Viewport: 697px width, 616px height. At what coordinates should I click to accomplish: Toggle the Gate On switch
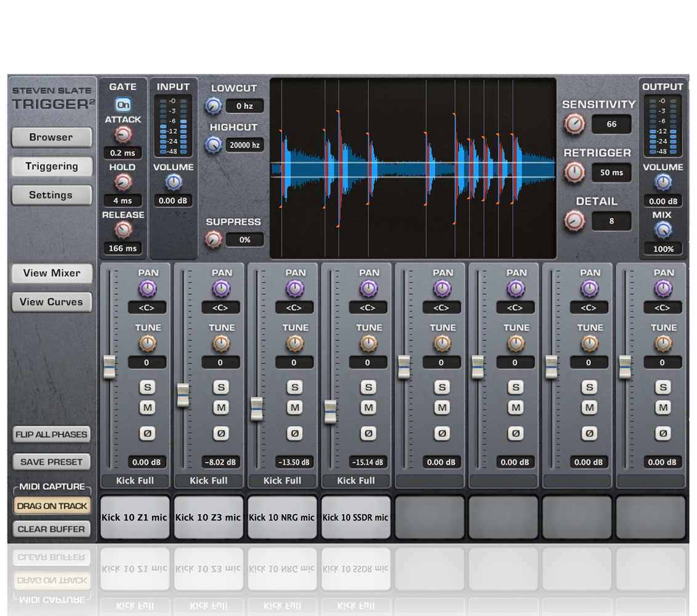123,105
